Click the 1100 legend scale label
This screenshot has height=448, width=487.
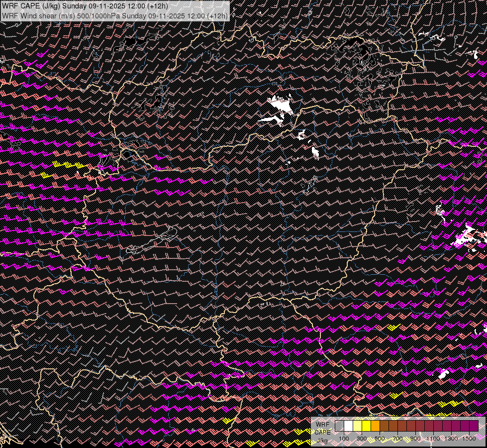click(433, 439)
